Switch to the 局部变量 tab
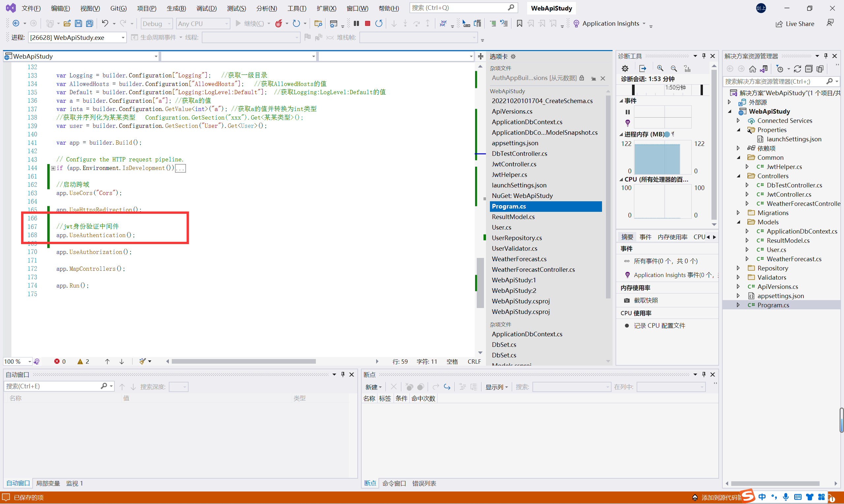844x504 pixels. (48, 483)
